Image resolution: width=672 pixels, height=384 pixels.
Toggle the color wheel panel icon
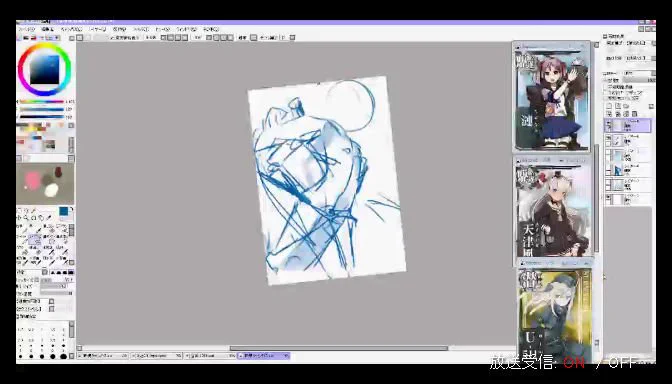pos(19,38)
